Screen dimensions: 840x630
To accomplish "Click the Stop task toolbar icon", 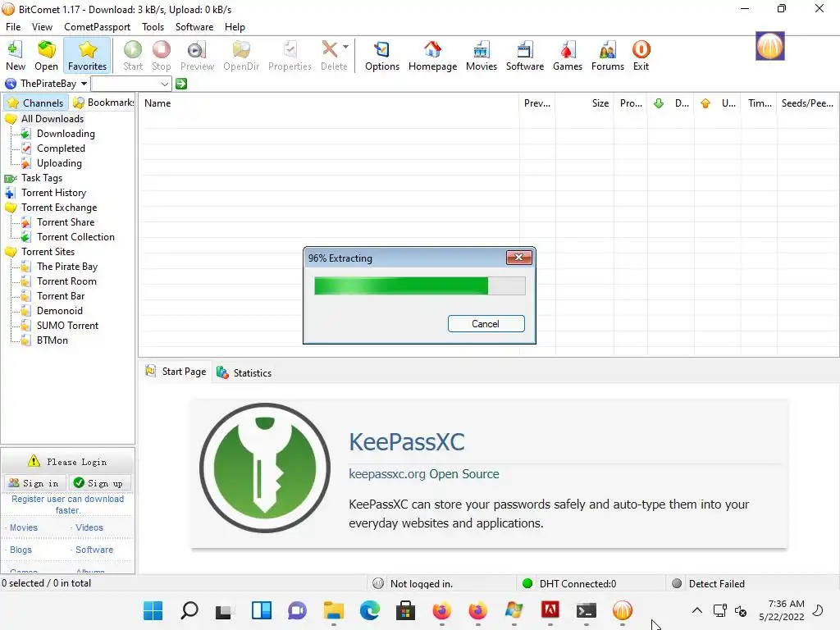I will click(x=162, y=56).
